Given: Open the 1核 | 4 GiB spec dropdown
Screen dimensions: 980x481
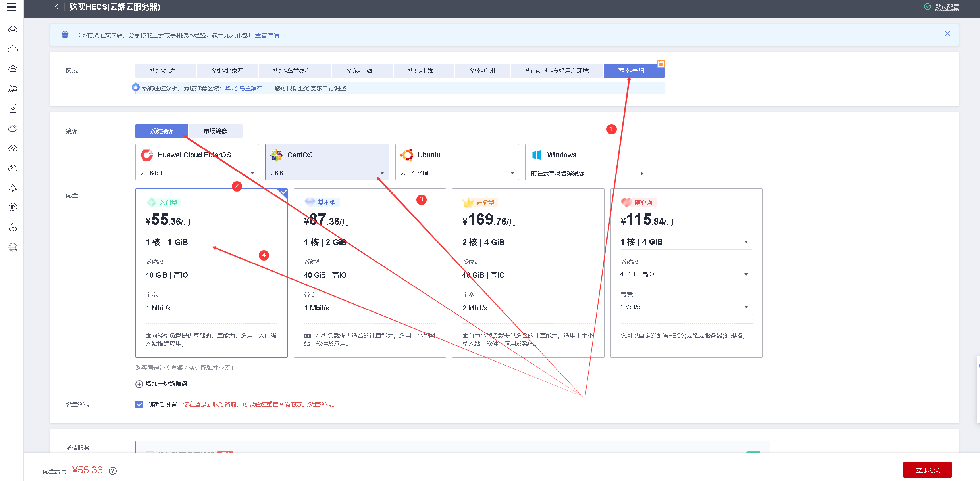Looking at the screenshot, I should pyautogui.click(x=746, y=242).
